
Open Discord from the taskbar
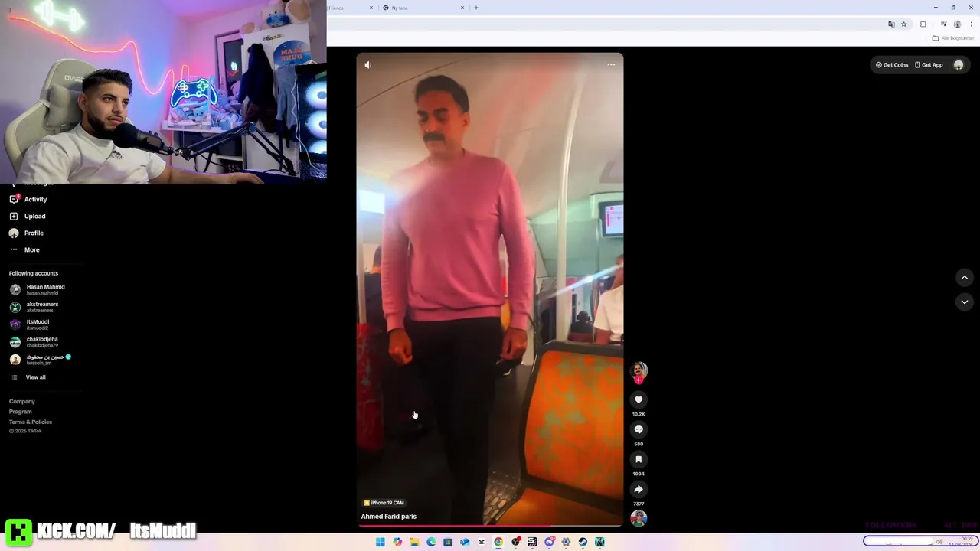(549, 542)
